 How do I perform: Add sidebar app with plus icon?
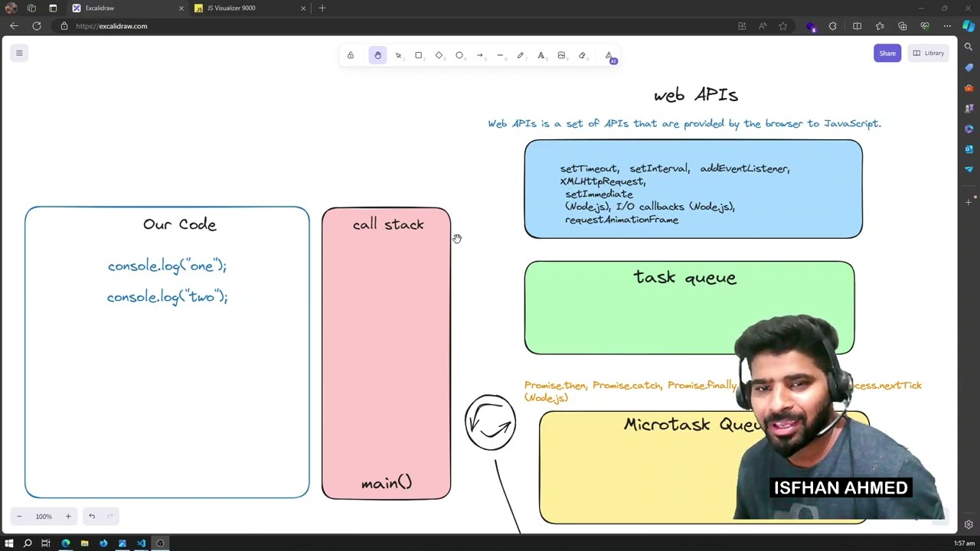969,202
